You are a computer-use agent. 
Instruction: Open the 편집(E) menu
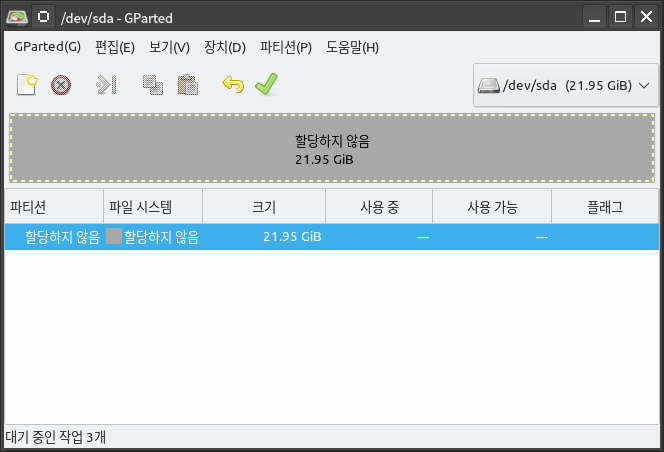pyautogui.click(x=115, y=47)
